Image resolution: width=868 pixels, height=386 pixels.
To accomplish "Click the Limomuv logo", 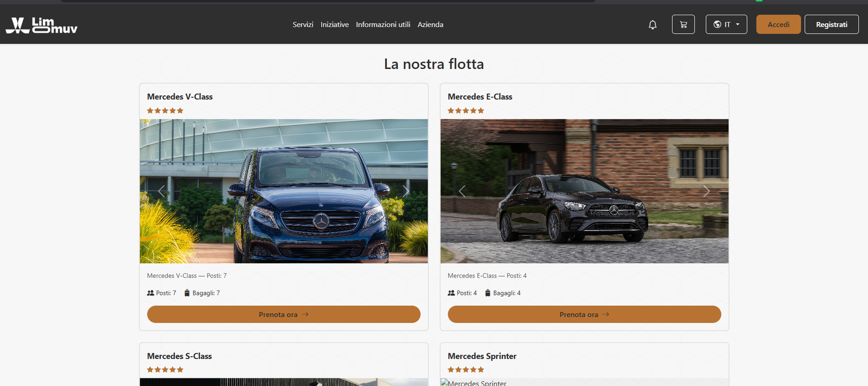I will point(42,25).
